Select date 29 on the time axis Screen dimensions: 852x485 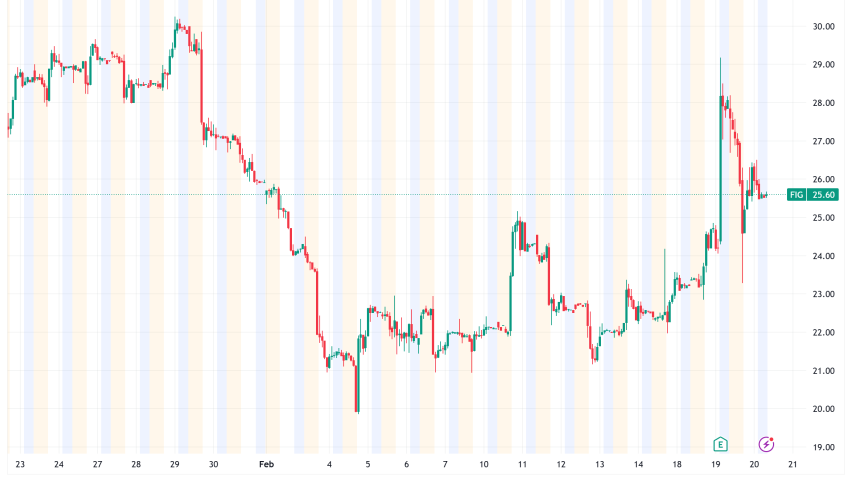pyautogui.click(x=175, y=465)
